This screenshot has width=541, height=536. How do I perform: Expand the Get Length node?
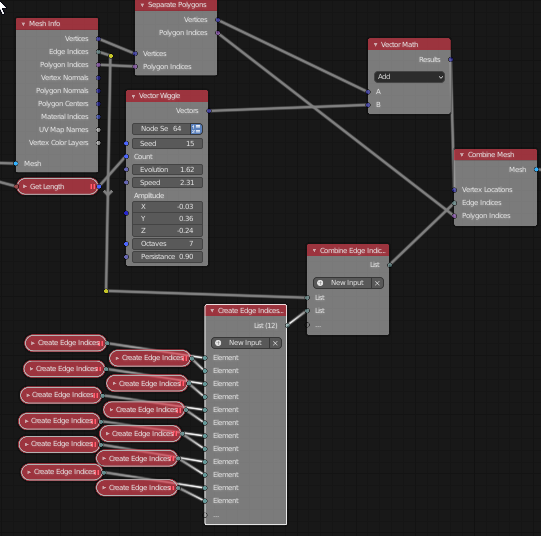(24, 187)
